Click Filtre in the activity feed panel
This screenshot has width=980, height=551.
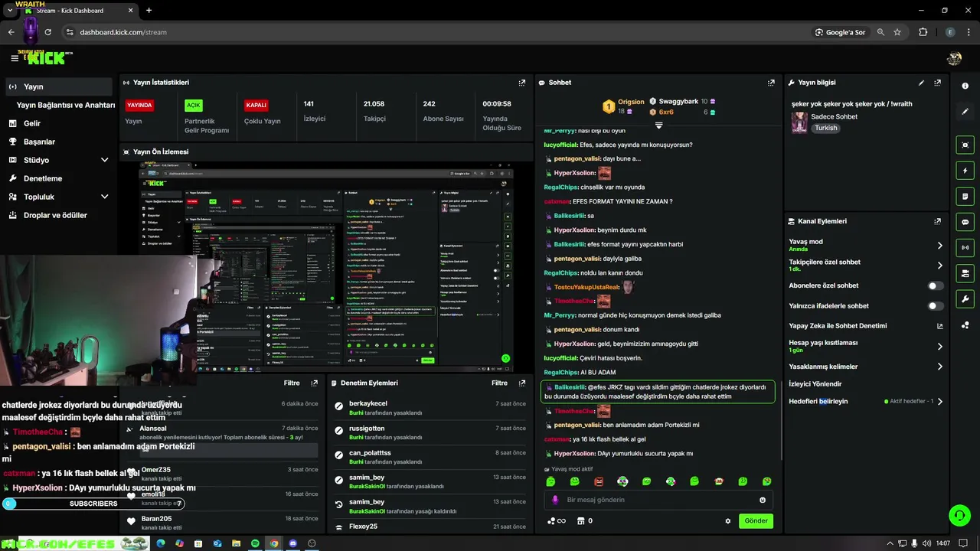click(x=292, y=383)
